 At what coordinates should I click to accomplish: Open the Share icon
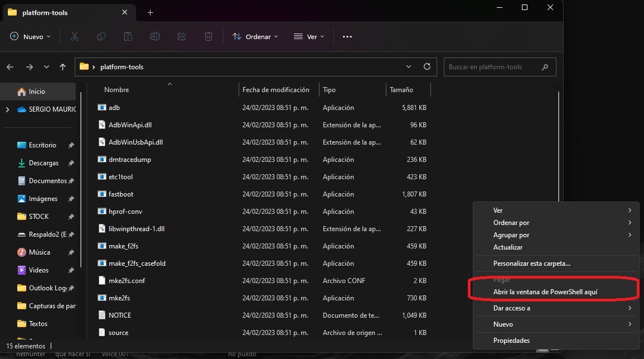181,36
